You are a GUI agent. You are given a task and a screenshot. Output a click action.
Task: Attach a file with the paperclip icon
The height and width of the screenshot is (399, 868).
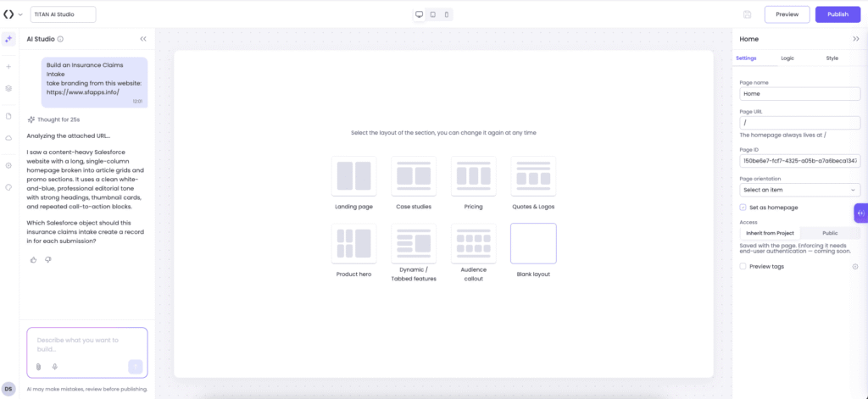point(38,366)
